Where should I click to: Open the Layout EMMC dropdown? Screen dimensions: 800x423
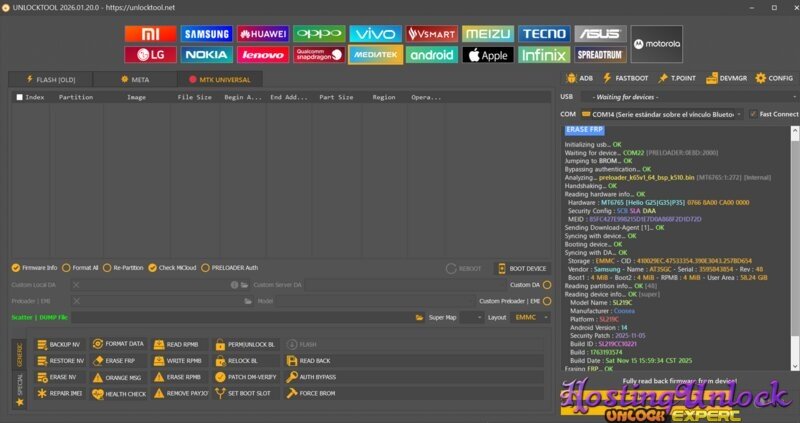(x=530, y=317)
